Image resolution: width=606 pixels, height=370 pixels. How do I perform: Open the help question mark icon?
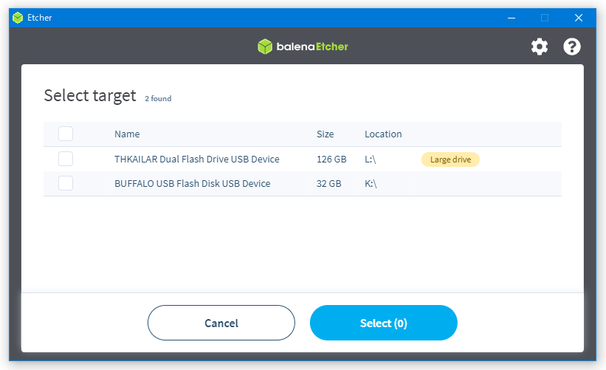click(572, 47)
